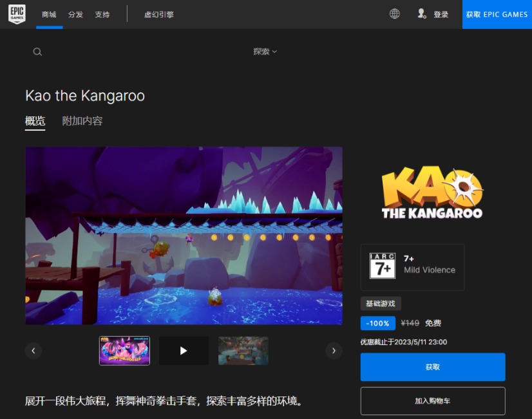Show next media thumbnails arrow
532x419 pixels.
point(334,351)
